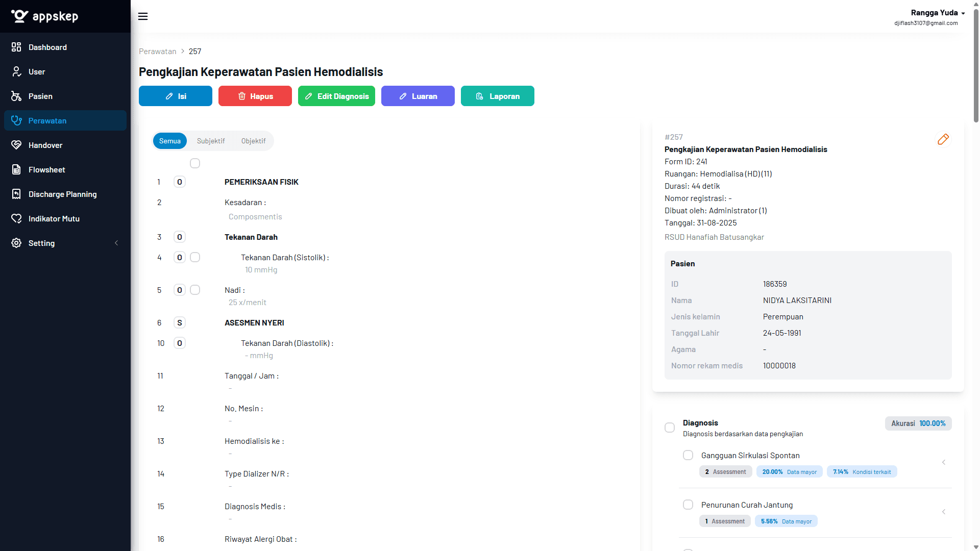Screen dimensions: 980x551
Task: Open the Discharge Planning menu item
Action: (x=65, y=194)
